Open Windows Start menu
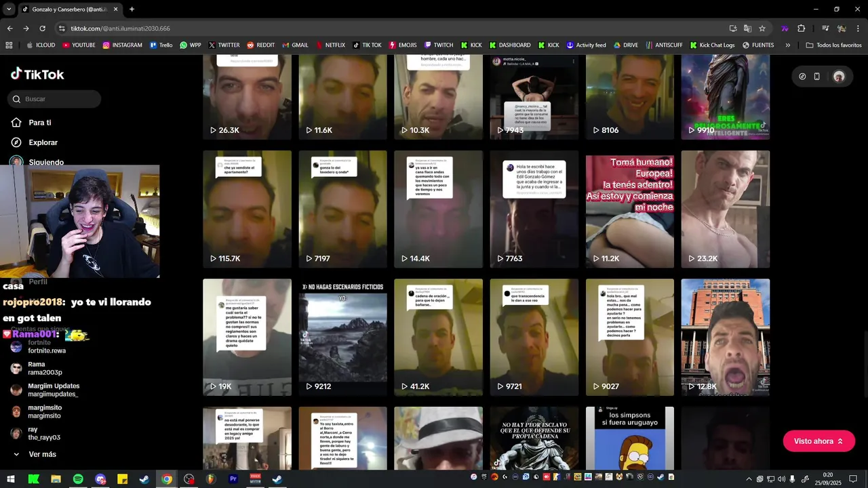Image resolution: width=868 pixels, height=488 pixels. coord(12,479)
